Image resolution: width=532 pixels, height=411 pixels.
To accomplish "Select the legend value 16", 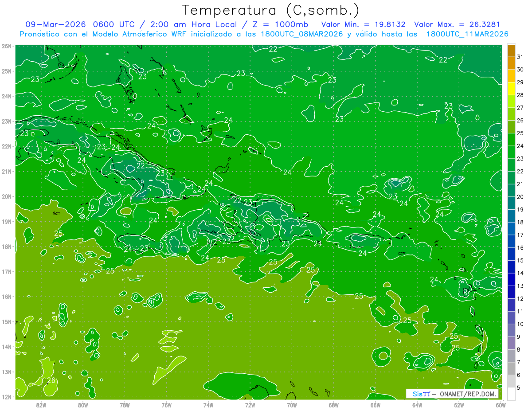I will click(520, 248).
